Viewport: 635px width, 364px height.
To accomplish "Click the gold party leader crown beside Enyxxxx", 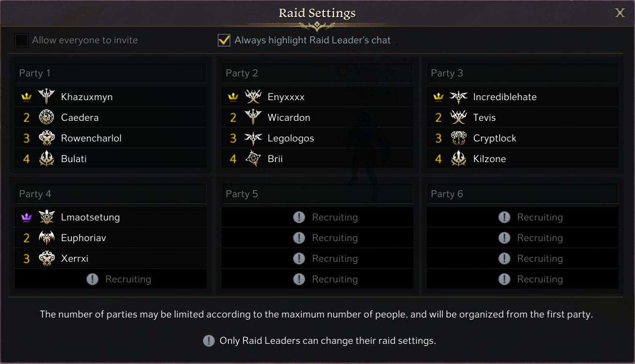I will pos(233,97).
